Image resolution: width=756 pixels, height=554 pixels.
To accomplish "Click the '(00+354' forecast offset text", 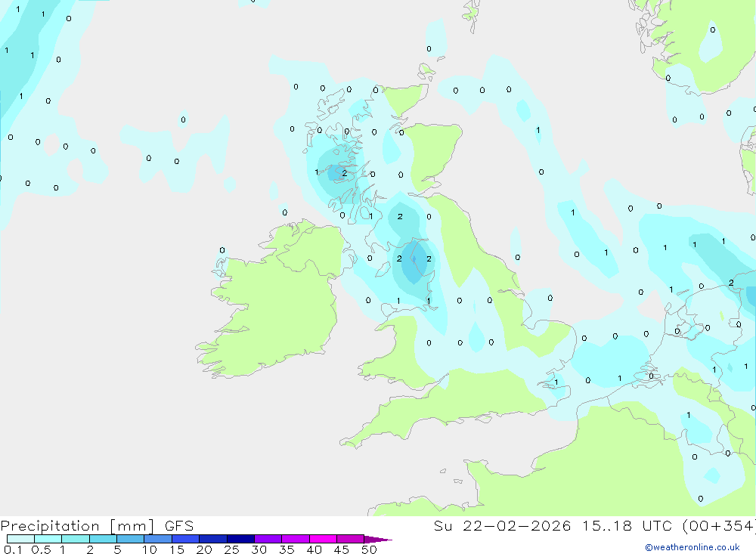I will click(719, 526).
